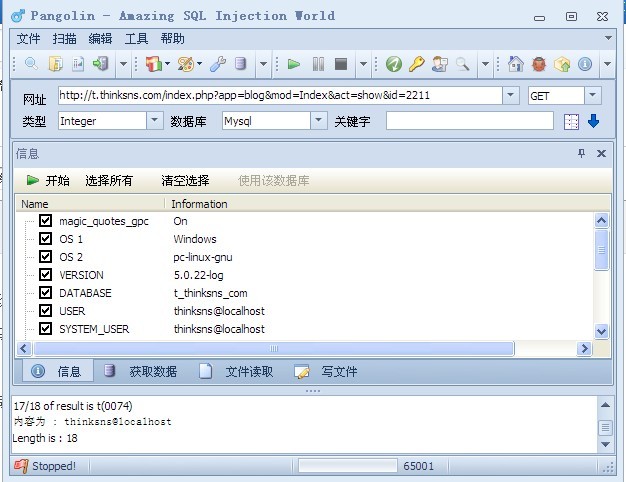Image resolution: width=626 pixels, height=482 pixels.
Task: Uncheck the USER checkbox
Action: pyautogui.click(x=46, y=310)
